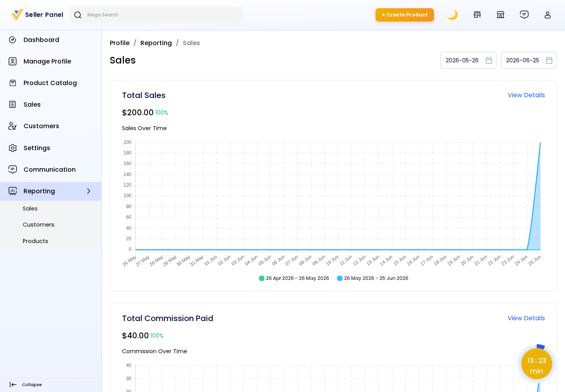Collapse the Reporting submenu chevron

point(89,191)
